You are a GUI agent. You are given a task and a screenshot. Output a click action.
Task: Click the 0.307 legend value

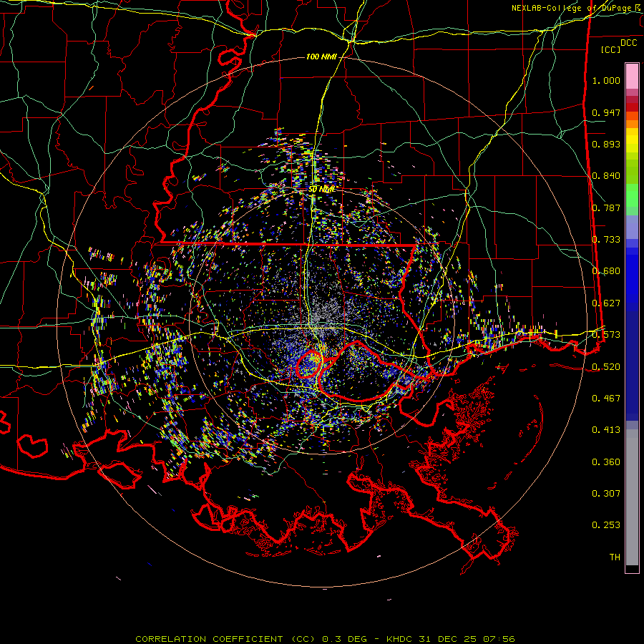click(606, 494)
